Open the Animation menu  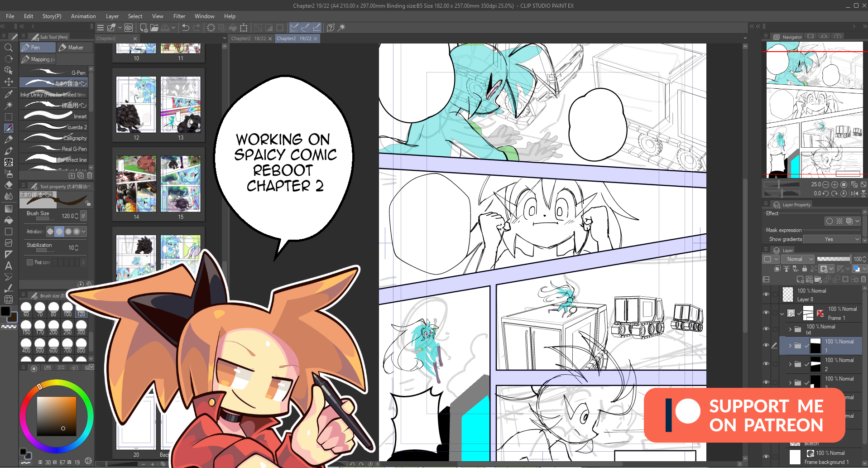(83, 16)
